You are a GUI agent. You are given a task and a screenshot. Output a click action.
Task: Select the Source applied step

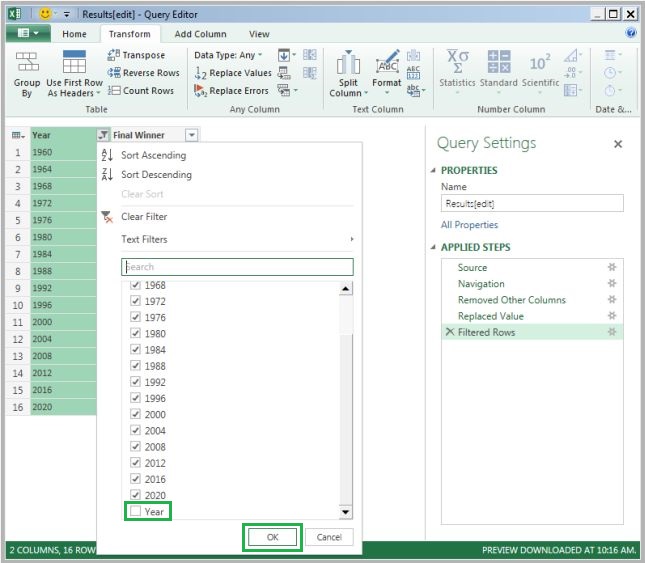pyautogui.click(x=472, y=267)
